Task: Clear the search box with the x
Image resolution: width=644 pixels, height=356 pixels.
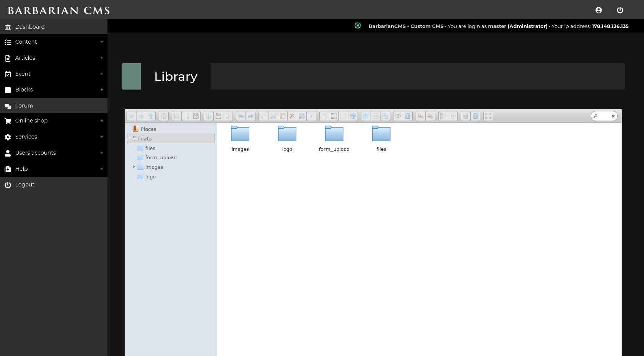Action: point(613,116)
